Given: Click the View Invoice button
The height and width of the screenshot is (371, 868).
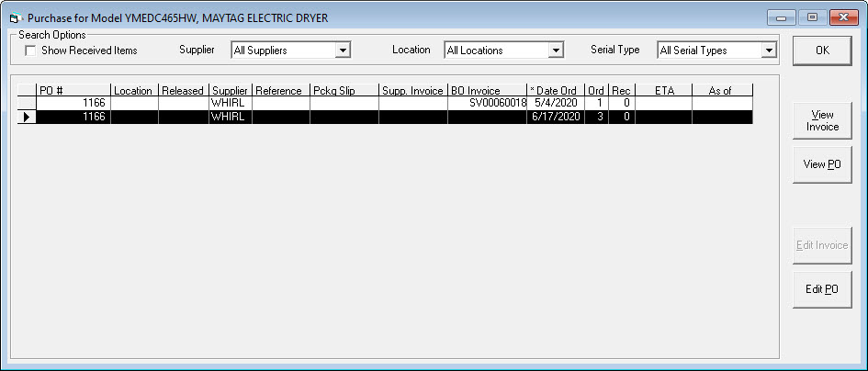Looking at the screenshot, I should 822,120.
